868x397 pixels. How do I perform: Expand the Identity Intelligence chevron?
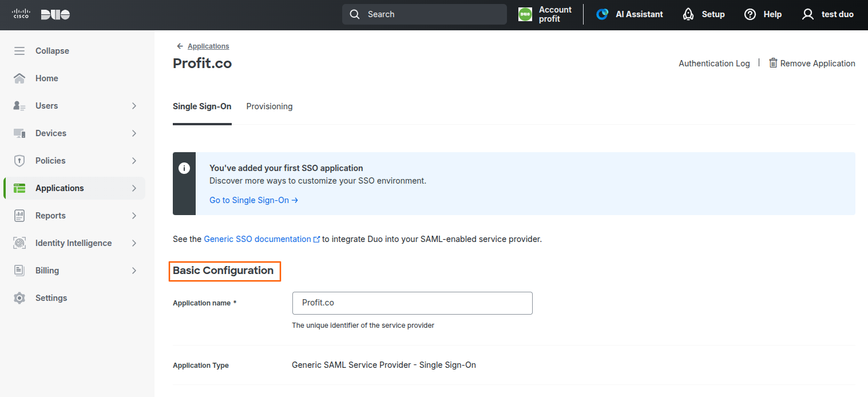point(134,243)
